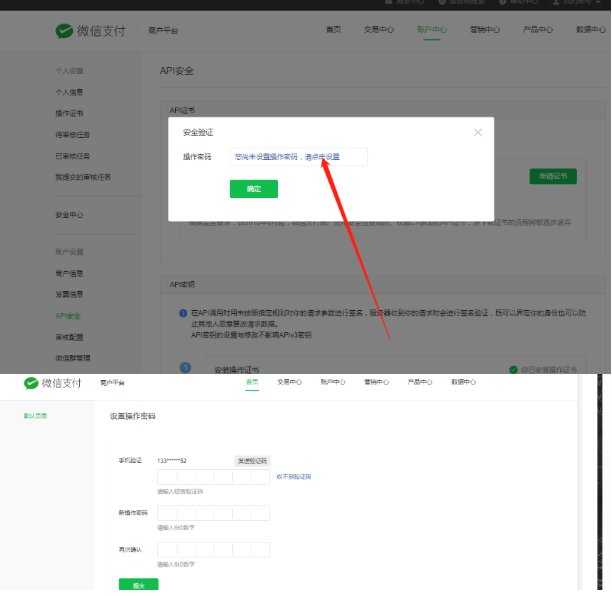Viewport: 612px width, 596px height.
Task: Open the 收不到验证码 help link
Action: click(293, 477)
